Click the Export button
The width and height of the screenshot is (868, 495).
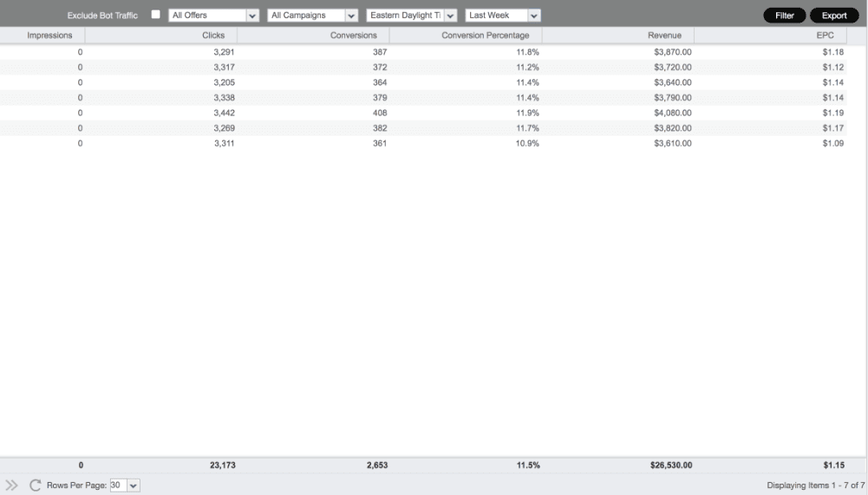[x=833, y=16]
